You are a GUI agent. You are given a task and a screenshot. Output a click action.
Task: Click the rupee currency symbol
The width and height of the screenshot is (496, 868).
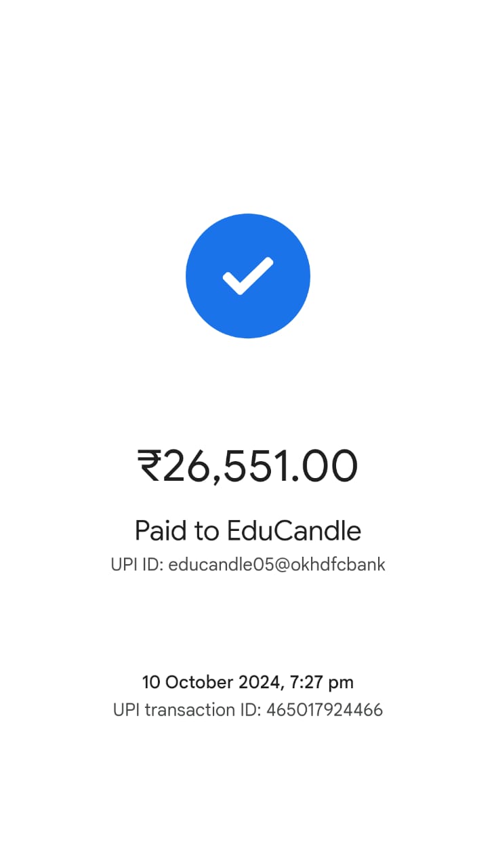click(x=150, y=467)
